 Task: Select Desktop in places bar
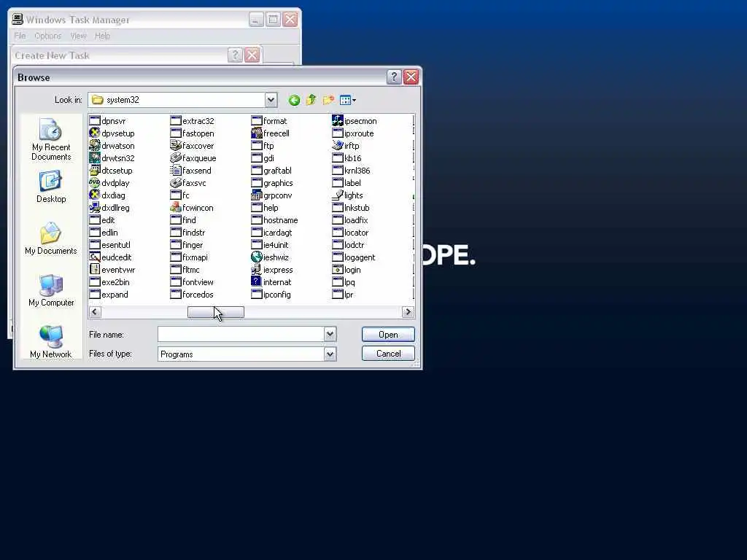click(x=51, y=187)
